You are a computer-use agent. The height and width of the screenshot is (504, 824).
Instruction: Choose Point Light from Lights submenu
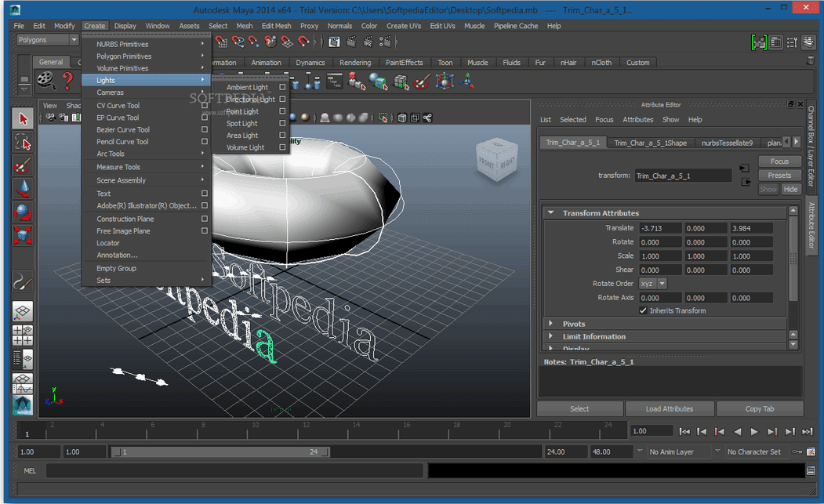coord(242,111)
